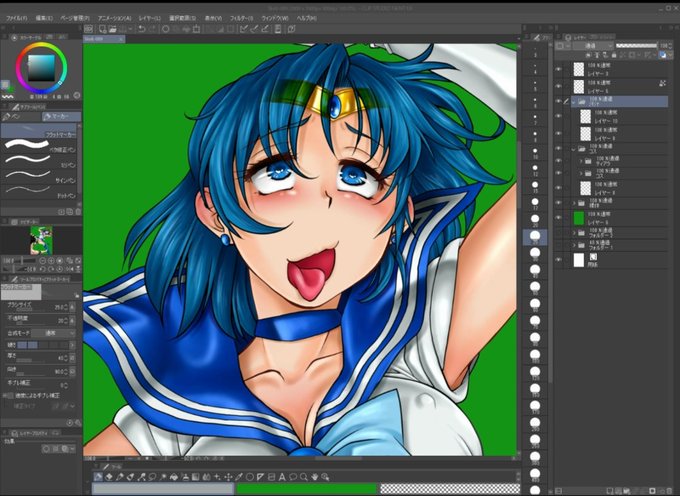680x496 pixels.
Task: Select the Gradient tool in tool palette
Action: coord(196,477)
